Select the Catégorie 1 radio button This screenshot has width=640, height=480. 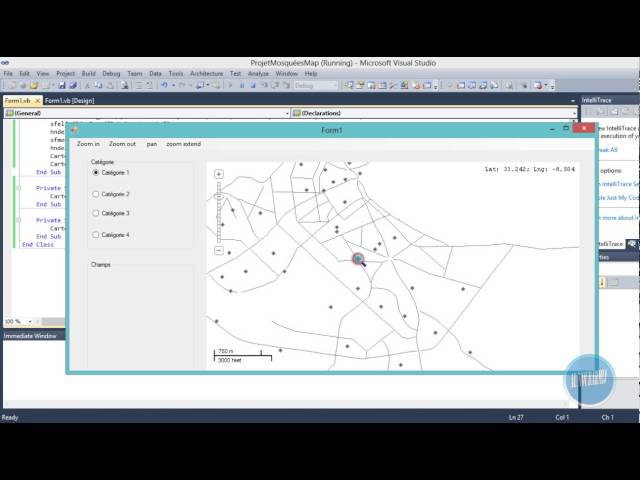click(x=96, y=173)
